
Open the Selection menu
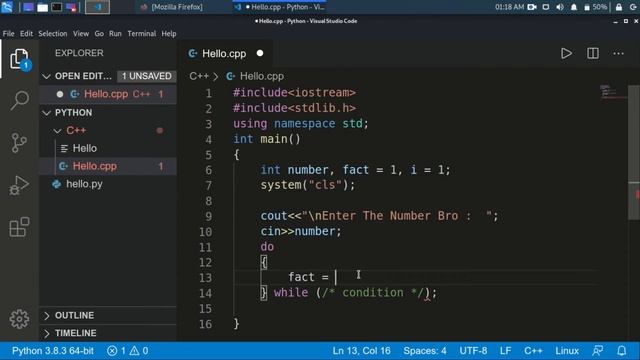pos(53,33)
